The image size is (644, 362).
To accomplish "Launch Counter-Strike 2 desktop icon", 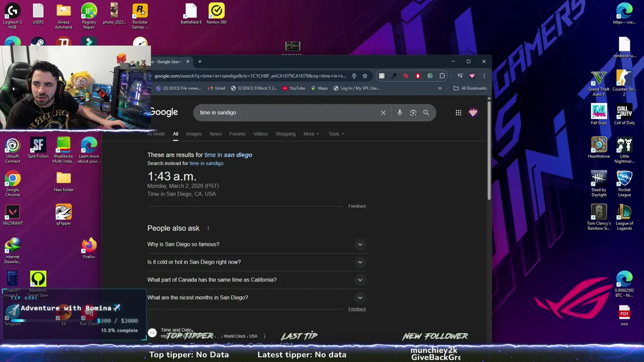I will point(624,83).
